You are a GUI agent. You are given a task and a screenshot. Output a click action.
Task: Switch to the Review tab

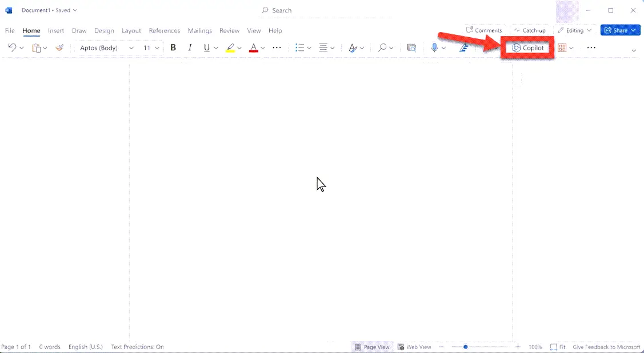point(229,30)
